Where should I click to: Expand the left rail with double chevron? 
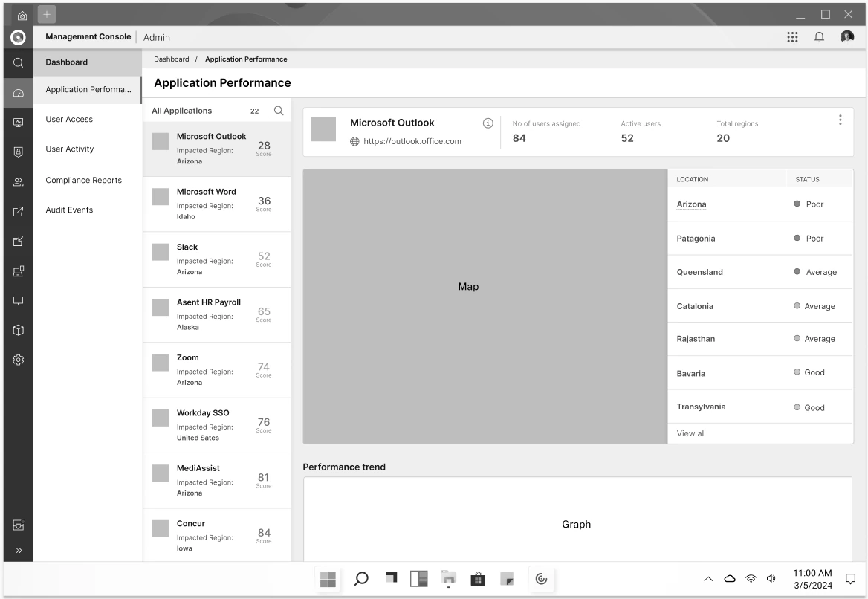click(19, 550)
